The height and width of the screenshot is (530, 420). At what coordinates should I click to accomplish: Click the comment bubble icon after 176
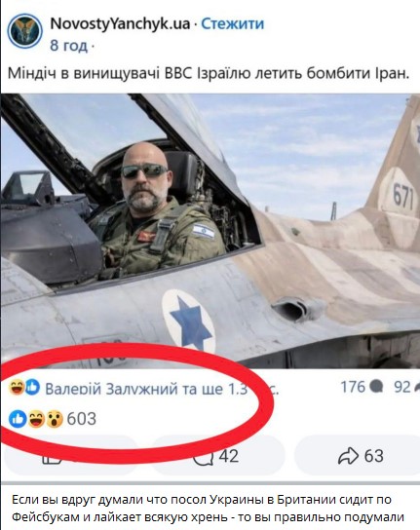tap(376, 387)
